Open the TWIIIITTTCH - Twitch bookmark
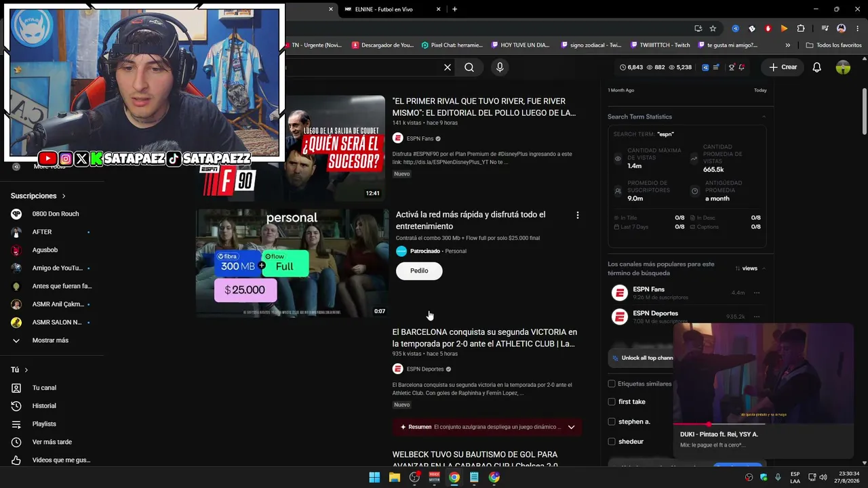 pos(659,45)
